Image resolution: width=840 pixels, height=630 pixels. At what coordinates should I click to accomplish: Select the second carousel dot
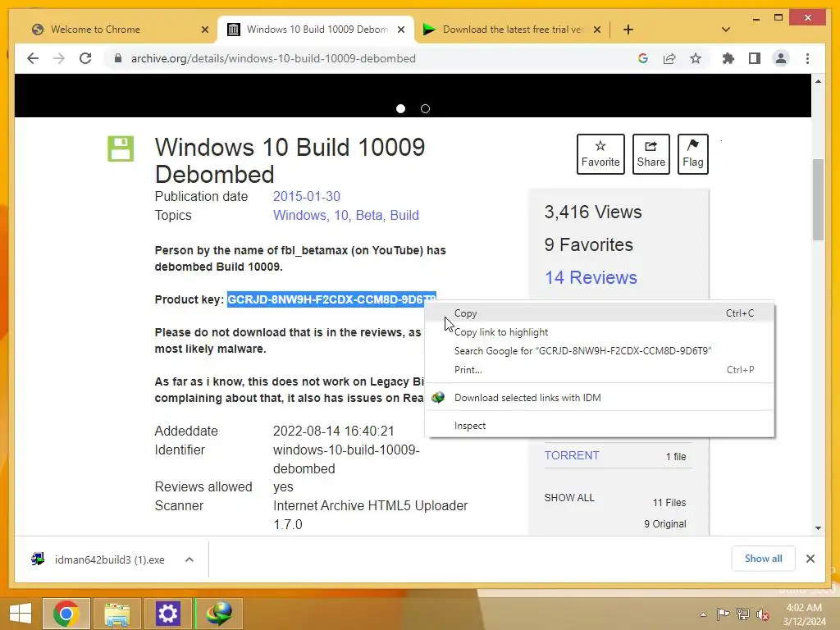pyautogui.click(x=426, y=109)
